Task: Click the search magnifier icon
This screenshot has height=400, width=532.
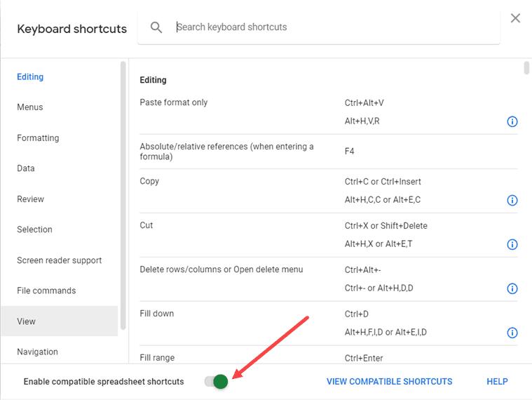Action: [156, 27]
